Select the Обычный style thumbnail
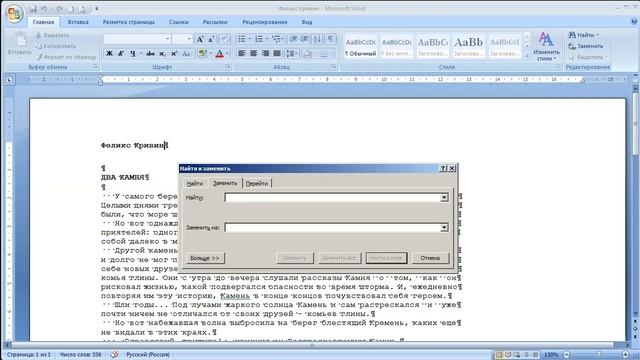 pos(360,47)
